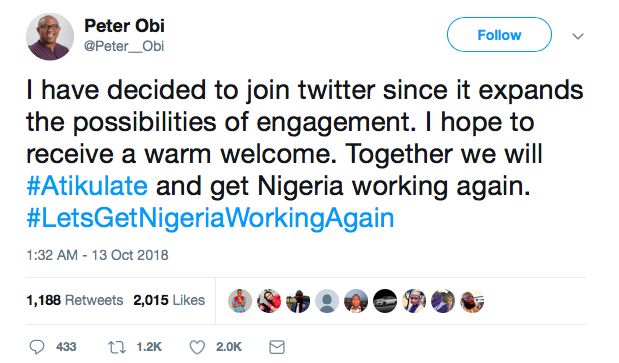Click the 2.0K like count
Image resolution: width=619 pixels, height=363 pixels.
[229, 347]
